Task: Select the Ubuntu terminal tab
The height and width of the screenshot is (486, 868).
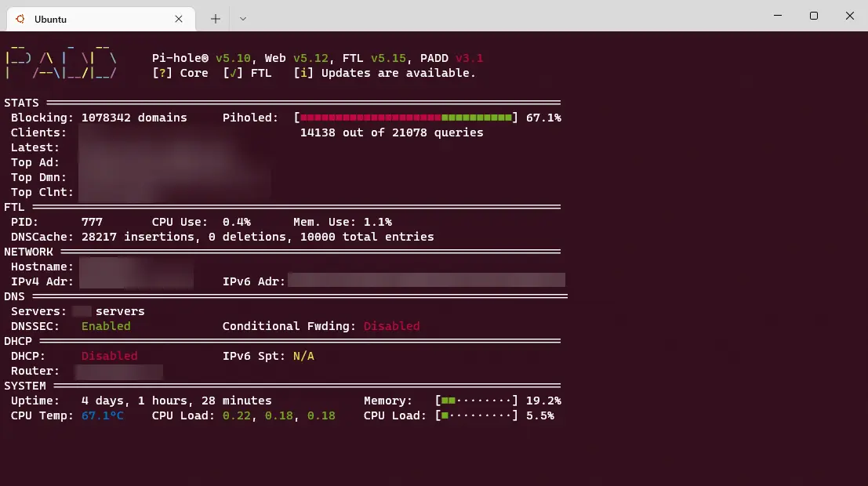Action: pyautogui.click(x=94, y=17)
